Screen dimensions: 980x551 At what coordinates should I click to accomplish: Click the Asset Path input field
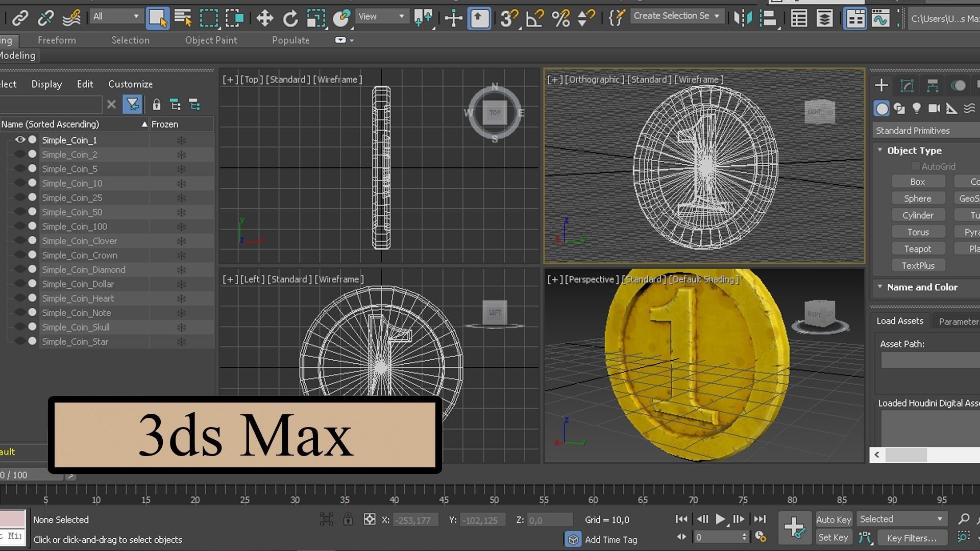930,360
